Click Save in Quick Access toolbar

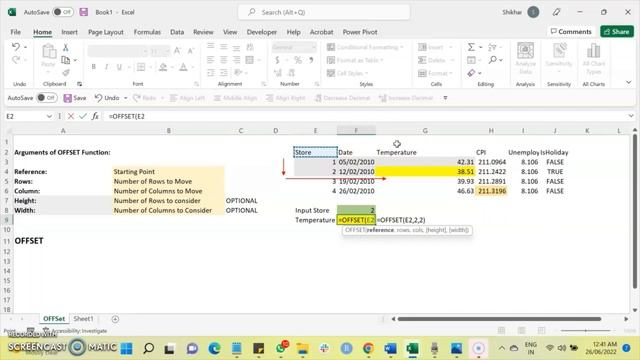75,98
